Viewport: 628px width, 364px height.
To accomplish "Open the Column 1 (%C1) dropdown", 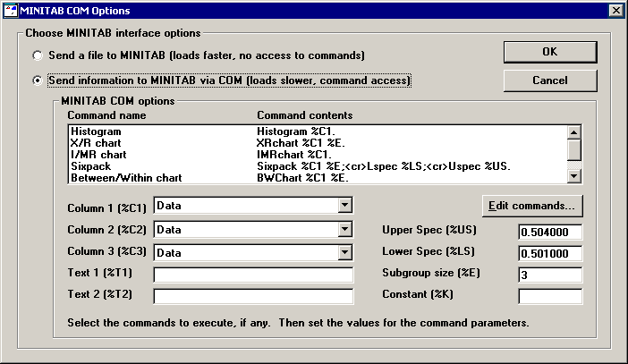I will point(345,206).
